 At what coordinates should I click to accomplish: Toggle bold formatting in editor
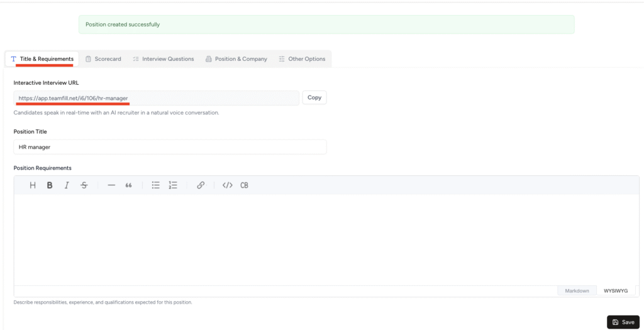pos(50,185)
